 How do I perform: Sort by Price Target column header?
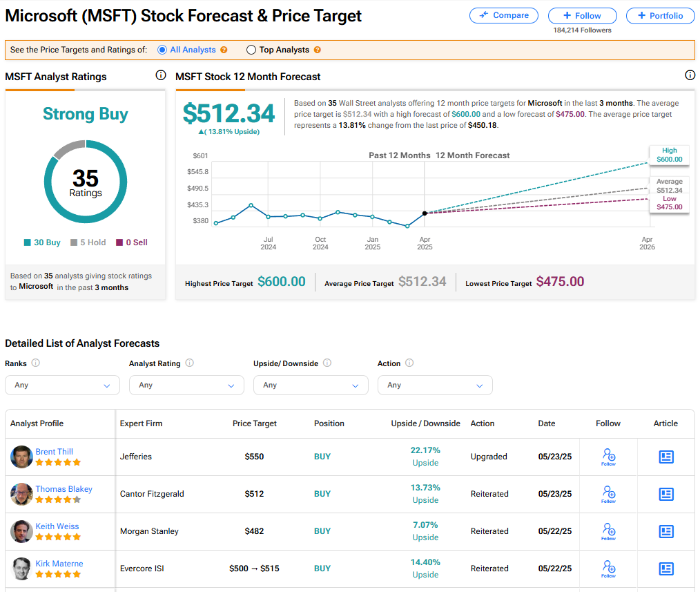pos(254,423)
